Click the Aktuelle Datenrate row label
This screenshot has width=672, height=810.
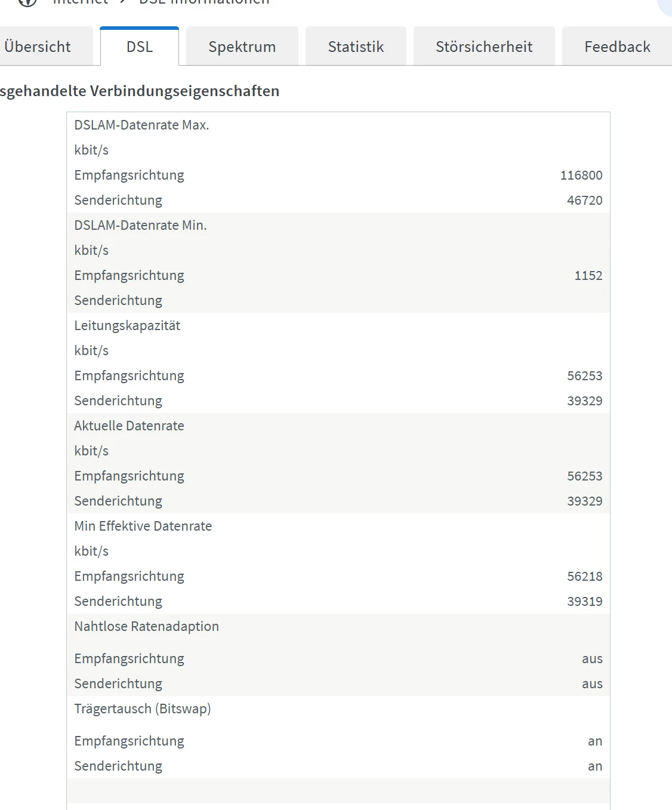click(129, 426)
